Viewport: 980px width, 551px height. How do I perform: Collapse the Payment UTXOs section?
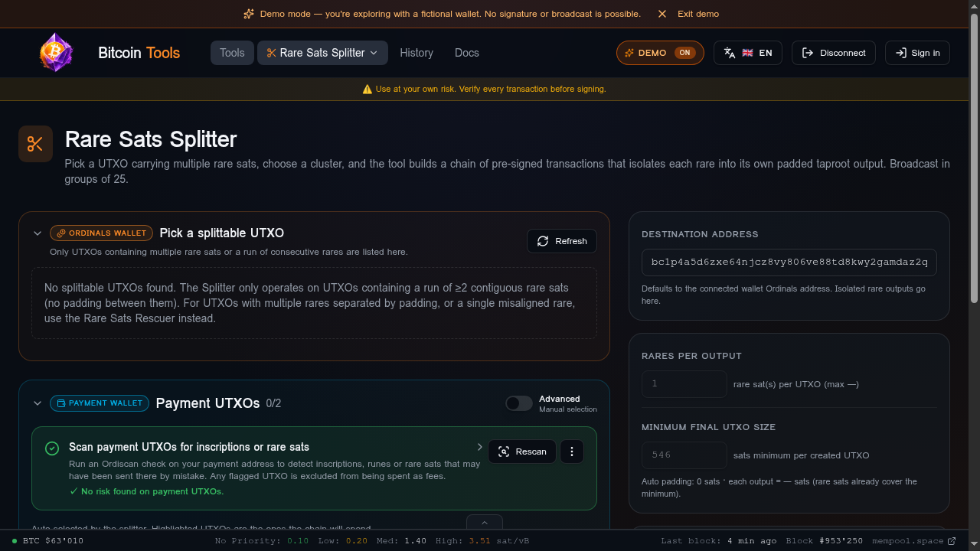click(x=38, y=403)
